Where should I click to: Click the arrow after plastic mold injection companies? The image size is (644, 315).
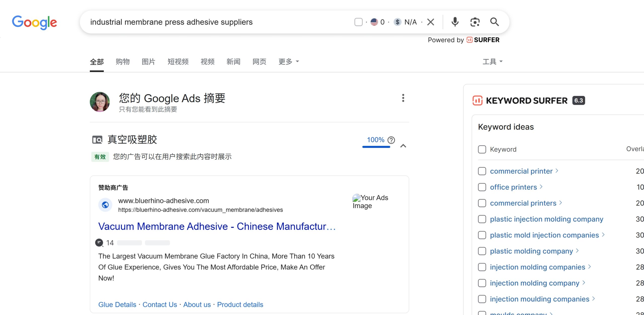pos(603,235)
